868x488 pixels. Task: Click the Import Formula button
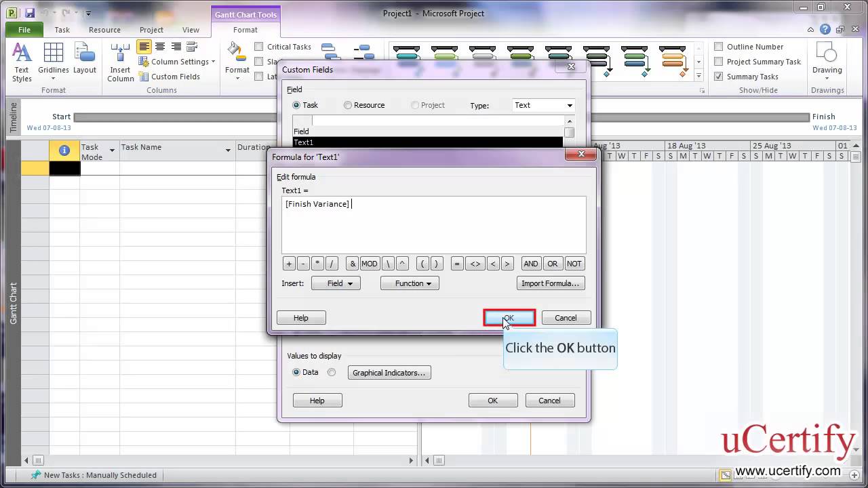click(x=550, y=283)
